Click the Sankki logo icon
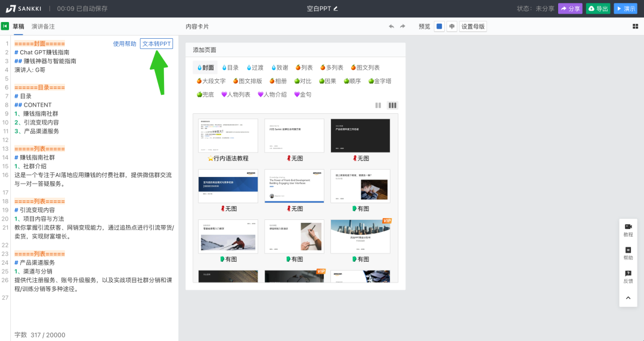This screenshot has height=341, width=644. (11, 8)
